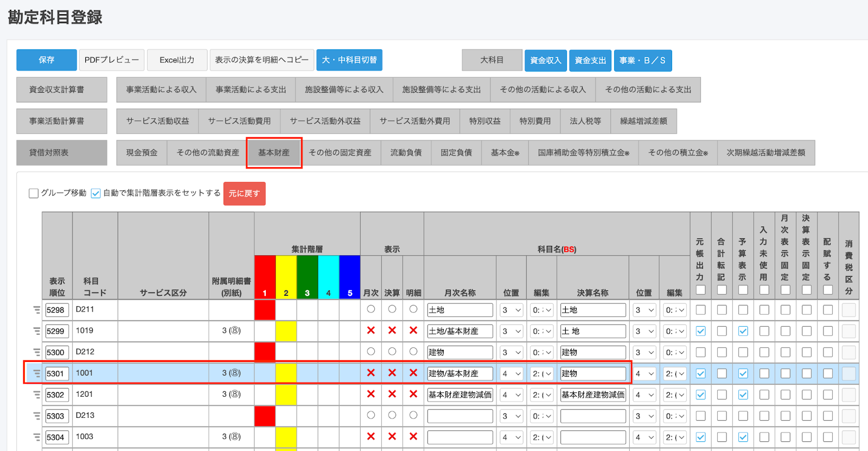
Task: Click 決算 circle mark in row D212
Action: click(x=392, y=351)
